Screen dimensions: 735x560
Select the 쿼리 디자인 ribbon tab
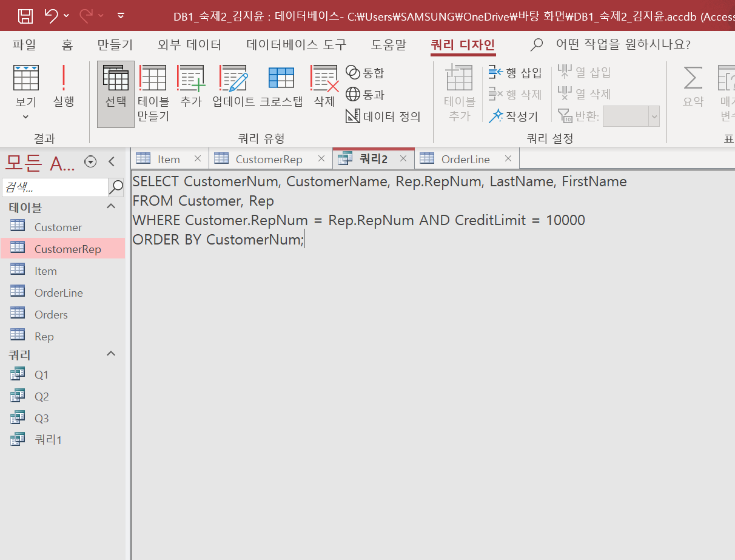click(463, 44)
